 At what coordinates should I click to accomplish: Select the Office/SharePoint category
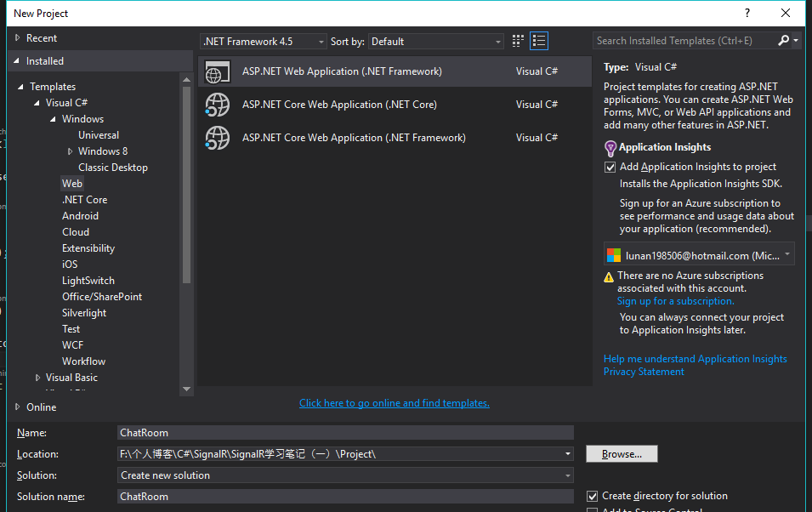[102, 297]
